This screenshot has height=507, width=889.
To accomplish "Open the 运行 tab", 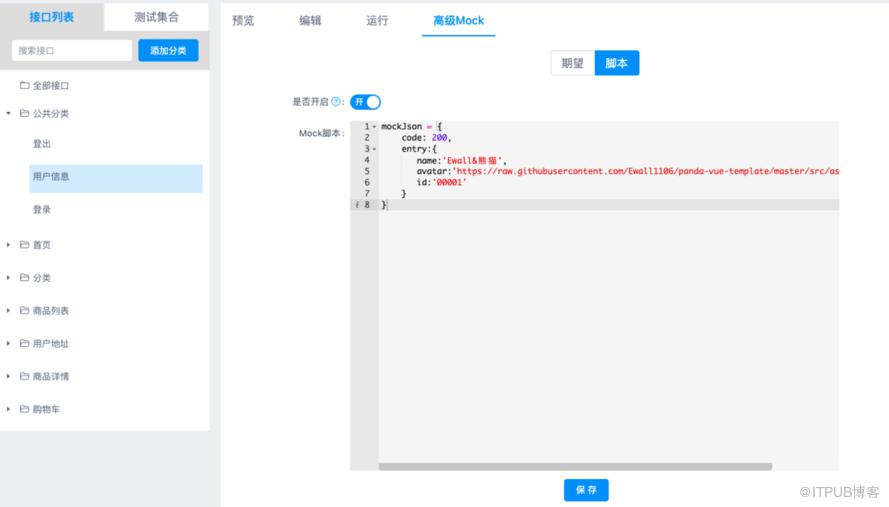I will click(377, 20).
